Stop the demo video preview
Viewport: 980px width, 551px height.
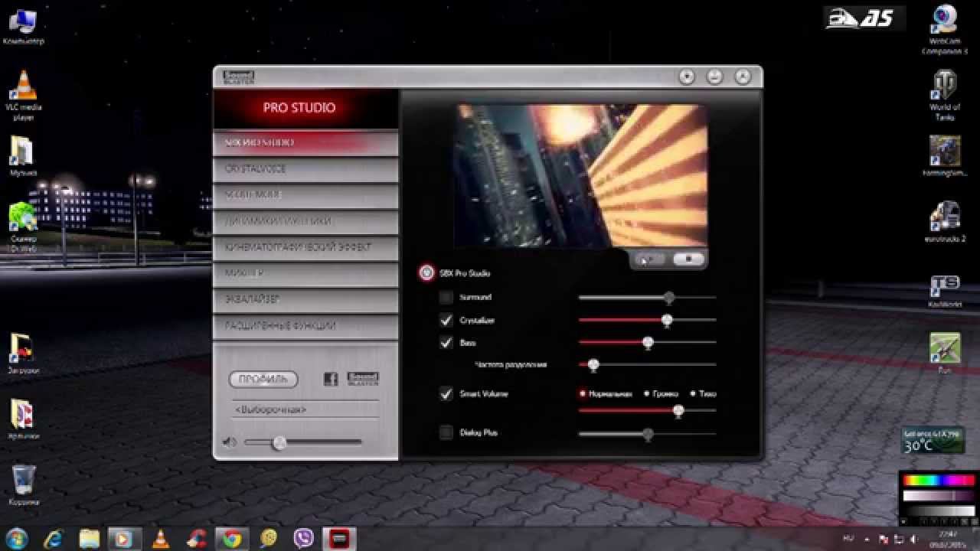click(x=688, y=259)
